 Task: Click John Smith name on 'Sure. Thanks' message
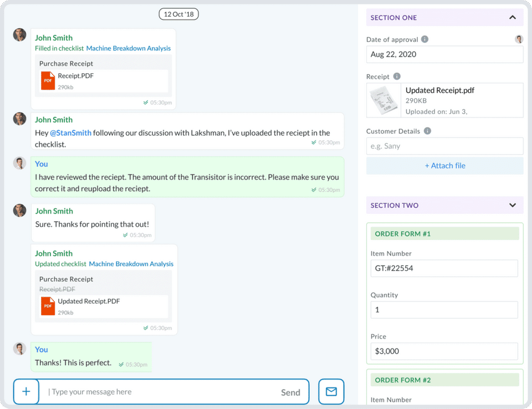point(54,211)
